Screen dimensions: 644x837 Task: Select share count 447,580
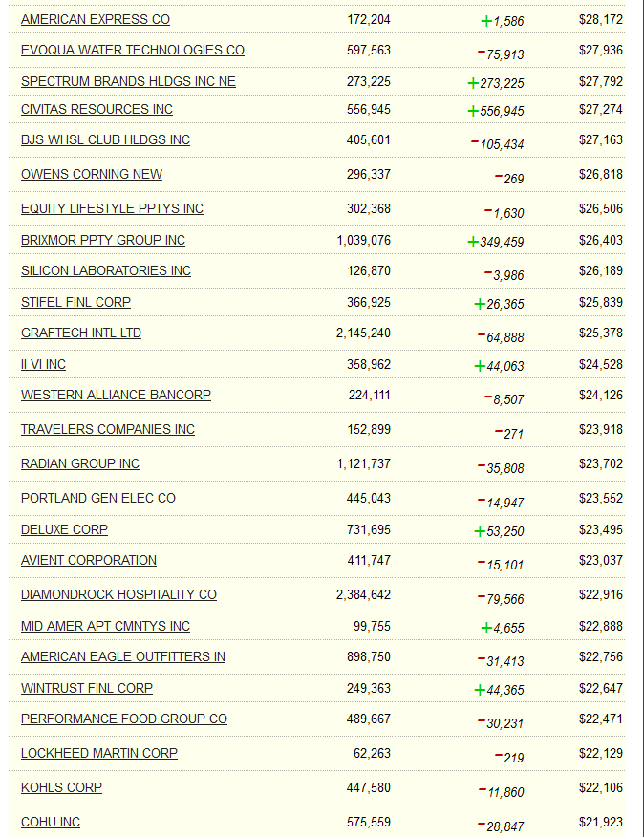tap(369, 788)
